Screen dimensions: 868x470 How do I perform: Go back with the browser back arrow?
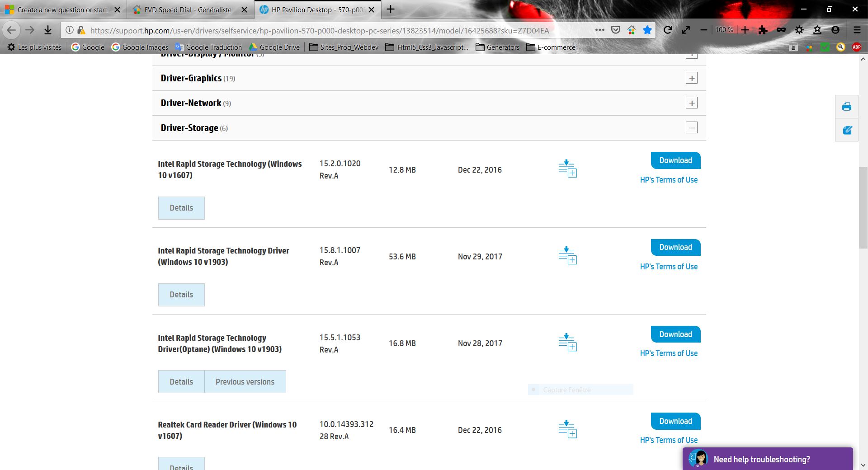click(11, 30)
